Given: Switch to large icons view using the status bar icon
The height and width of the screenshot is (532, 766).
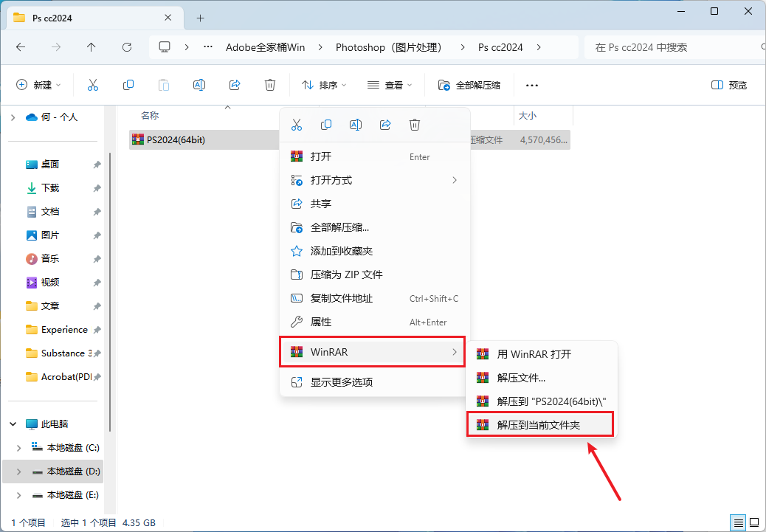Looking at the screenshot, I should click(755, 522).
